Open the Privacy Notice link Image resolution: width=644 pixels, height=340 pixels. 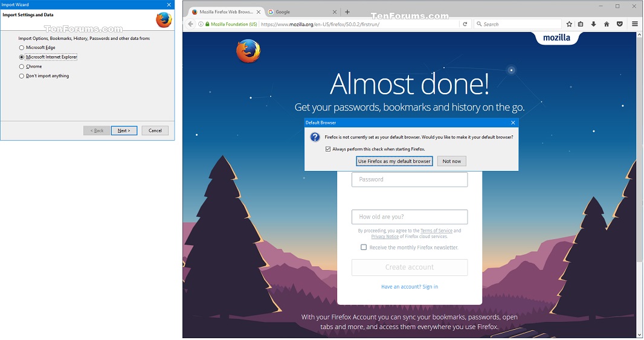pos(385,237)
